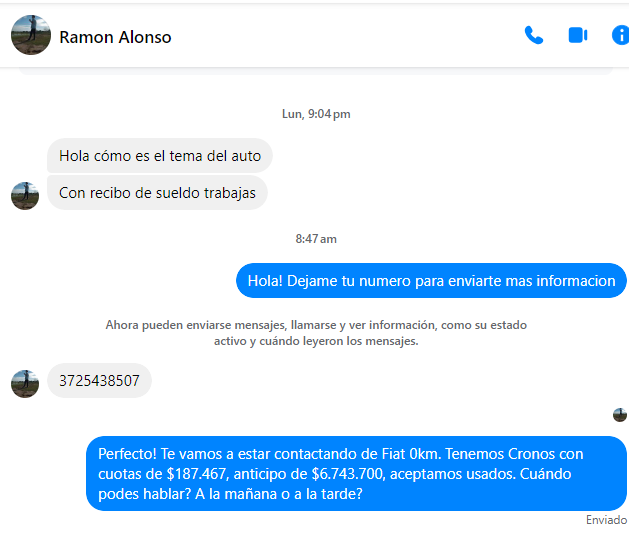Select the 'Perfecto! Te vamos a estar contactando' message
Viewport: 629px width, 538px height.
point(356,474)
